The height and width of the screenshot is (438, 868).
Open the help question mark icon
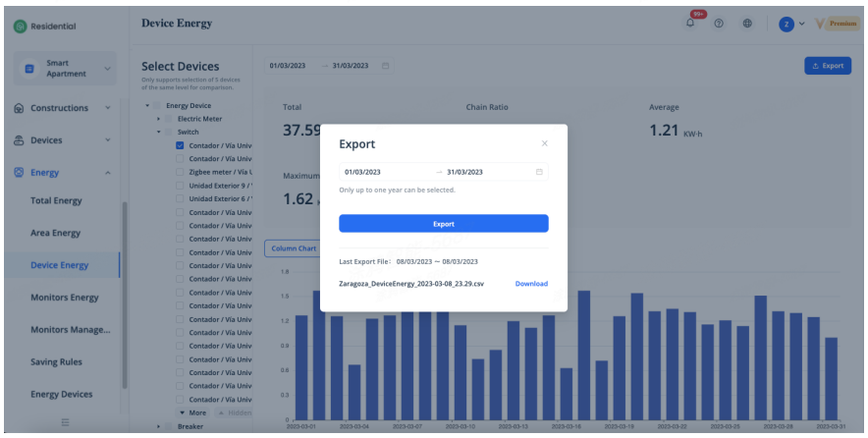coord(719,24)
